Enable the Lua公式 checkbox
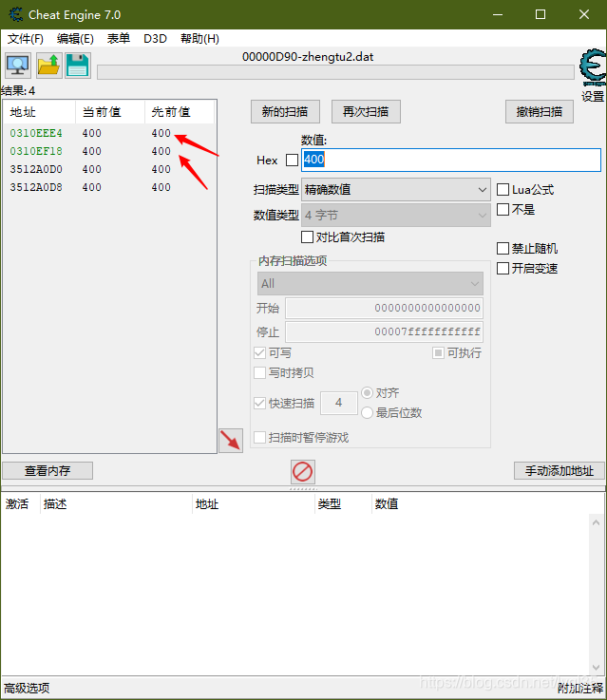 [503, 190]
